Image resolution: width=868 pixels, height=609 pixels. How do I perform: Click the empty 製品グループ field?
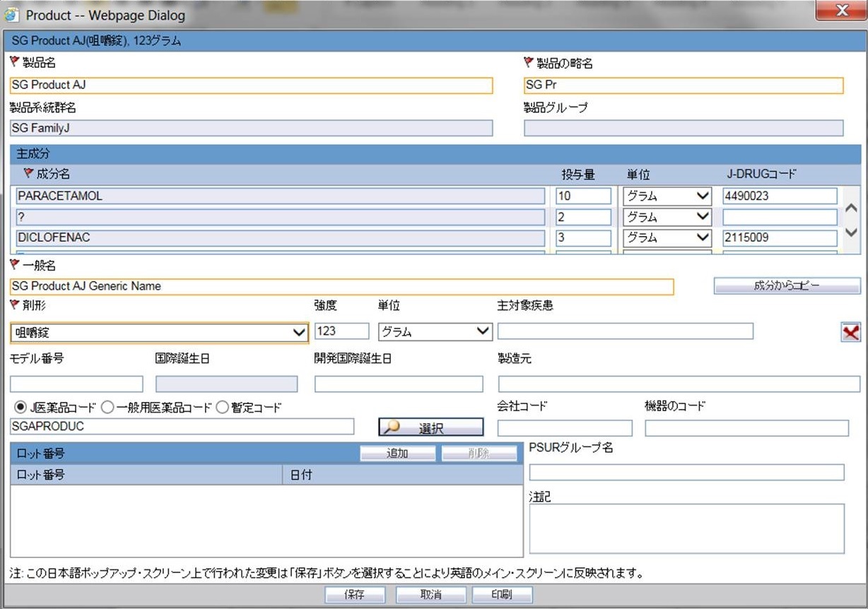pos(684,128)
